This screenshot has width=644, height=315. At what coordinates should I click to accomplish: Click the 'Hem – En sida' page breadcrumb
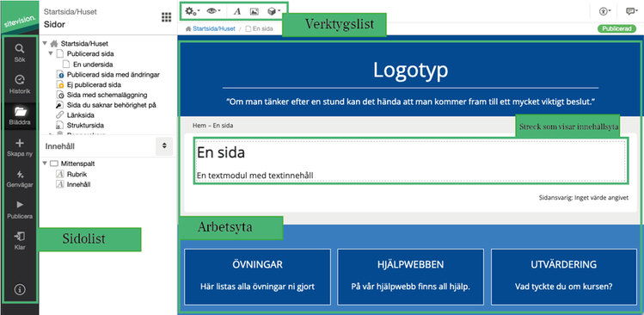pyautogui.click(x=212, y=126)
